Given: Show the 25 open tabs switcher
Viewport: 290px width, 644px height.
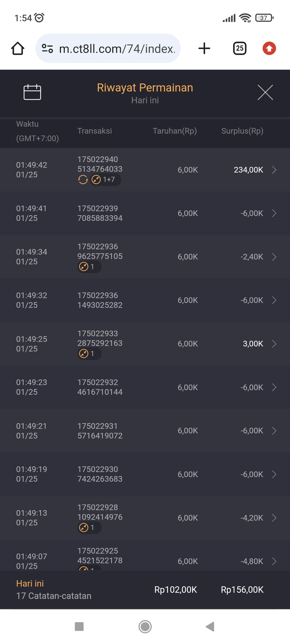Looking at the screenshot, I should [240, 49].
